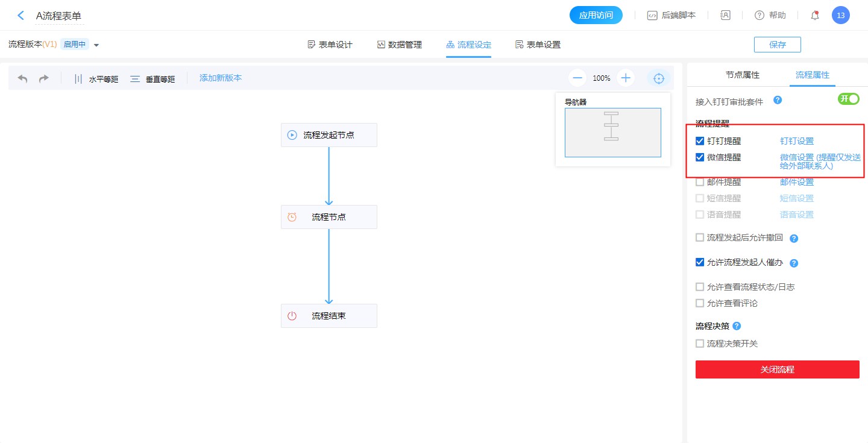Undo the last flow edit

tap(23, 78)
